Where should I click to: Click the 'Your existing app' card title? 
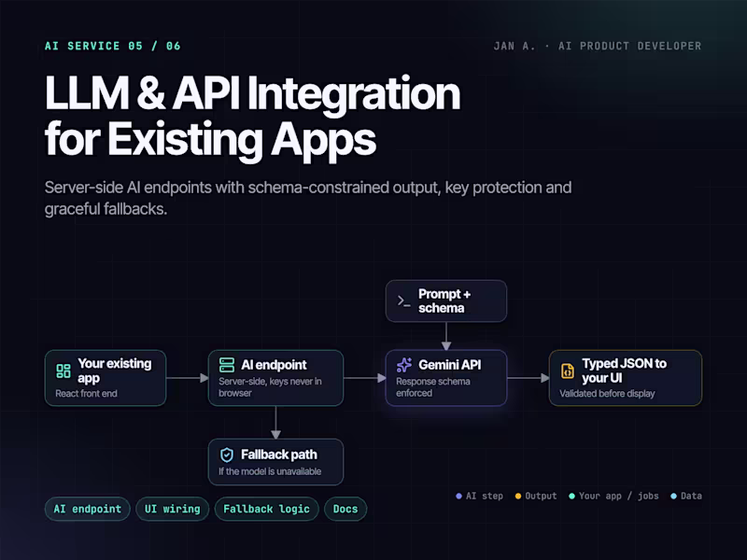click(x=114, y=371)
